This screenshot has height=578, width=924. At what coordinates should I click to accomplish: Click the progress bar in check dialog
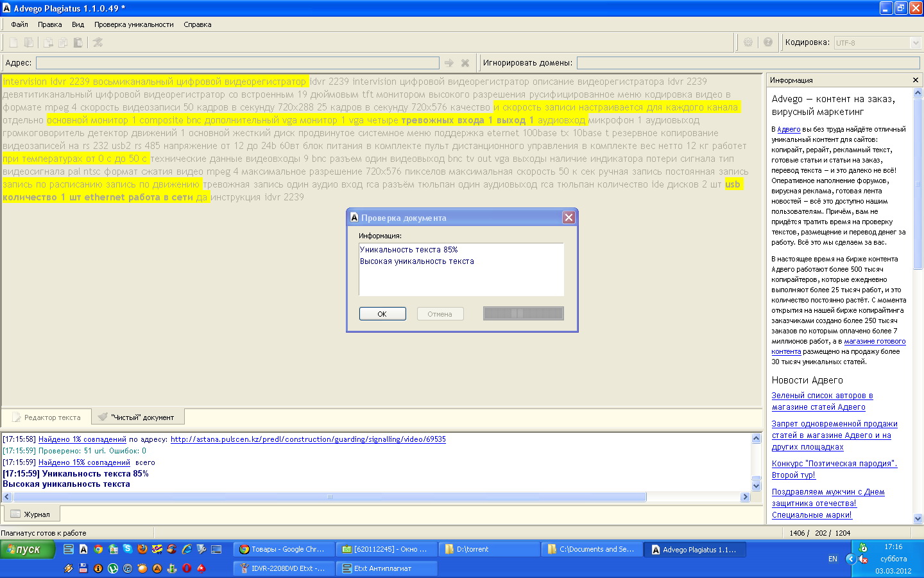[523, 313]
